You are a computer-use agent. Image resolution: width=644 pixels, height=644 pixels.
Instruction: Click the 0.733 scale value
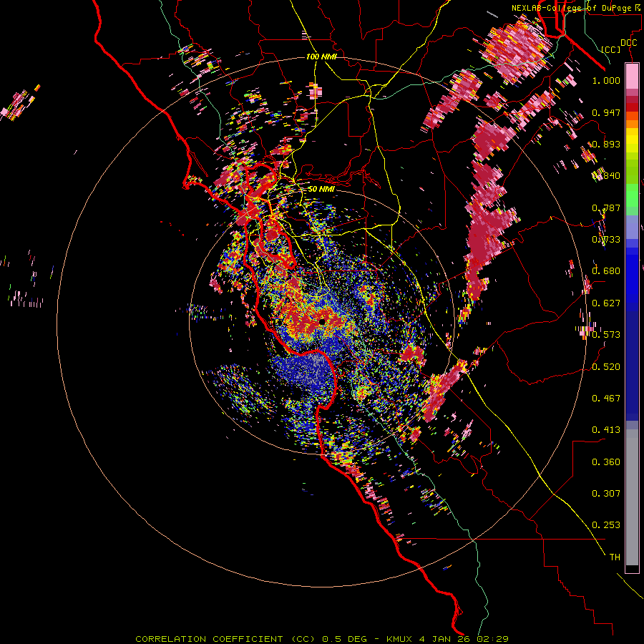(x=606, y=240)
